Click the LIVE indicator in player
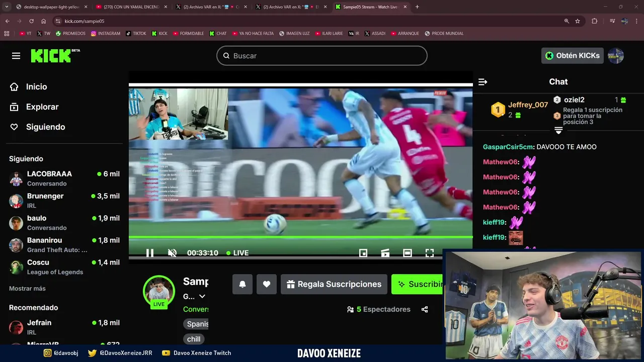Viewport: 644px width, 362px height. (x=237, y=253)
